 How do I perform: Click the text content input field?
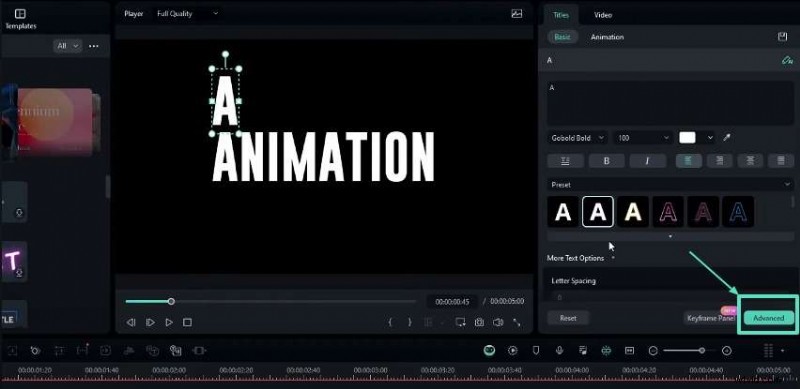click(670, 103)
